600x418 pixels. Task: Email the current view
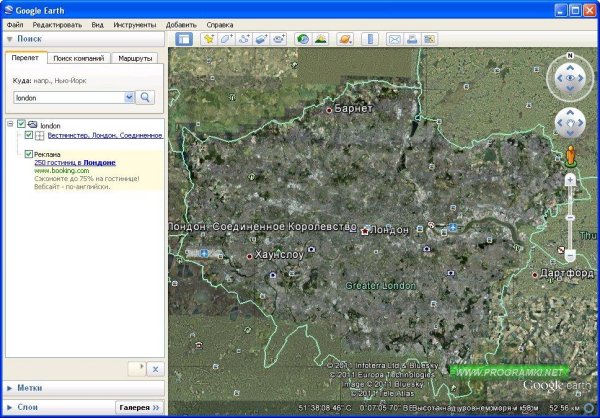[395, 39]
